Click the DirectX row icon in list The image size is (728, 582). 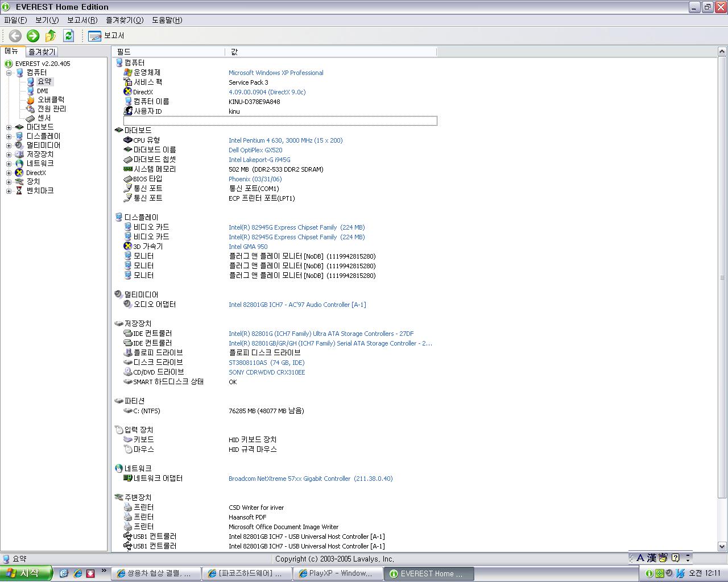click(x=128, y=92)
